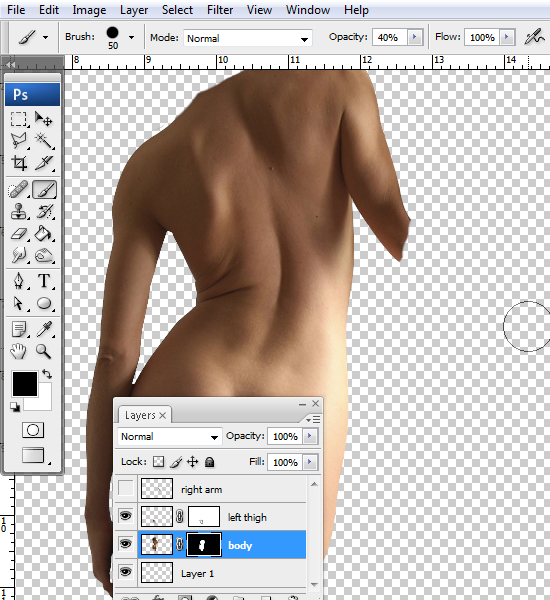This screenshot has height=600, width=550.
Task: Open the Filter menu
Action: click(220, 10)
